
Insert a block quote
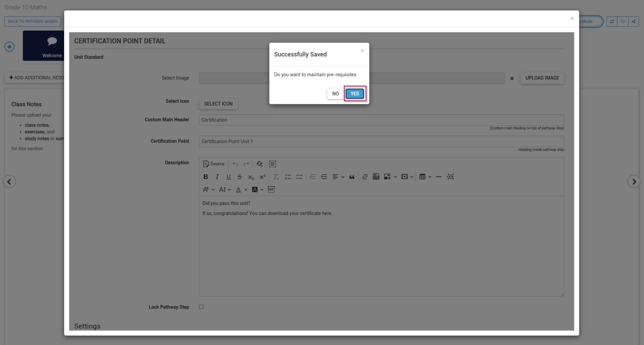pos(352,177)
